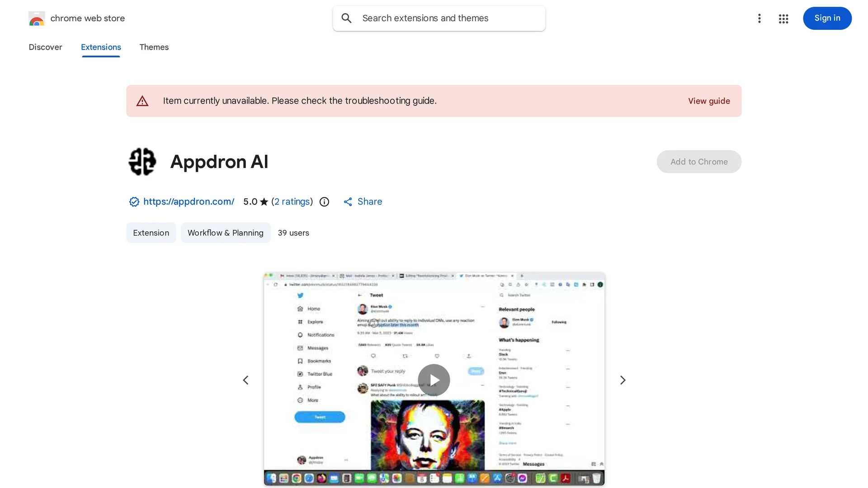Select the Extensions tab

click(x=101, y=47)
